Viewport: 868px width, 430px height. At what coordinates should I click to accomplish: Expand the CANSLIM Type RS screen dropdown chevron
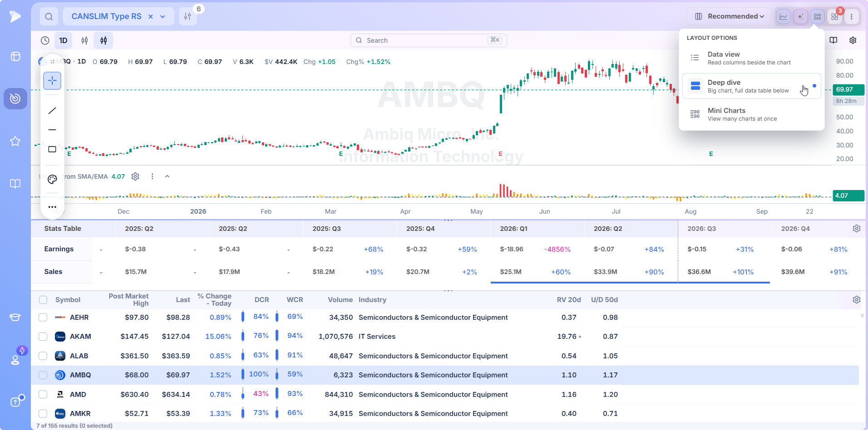pyautogui.click(x=163, y=17)
